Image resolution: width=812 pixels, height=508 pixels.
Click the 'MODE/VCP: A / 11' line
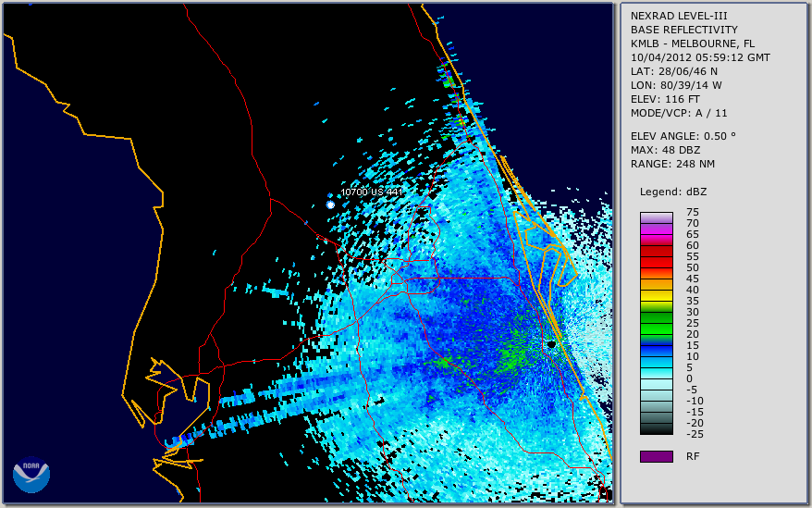tap(679, 113)
